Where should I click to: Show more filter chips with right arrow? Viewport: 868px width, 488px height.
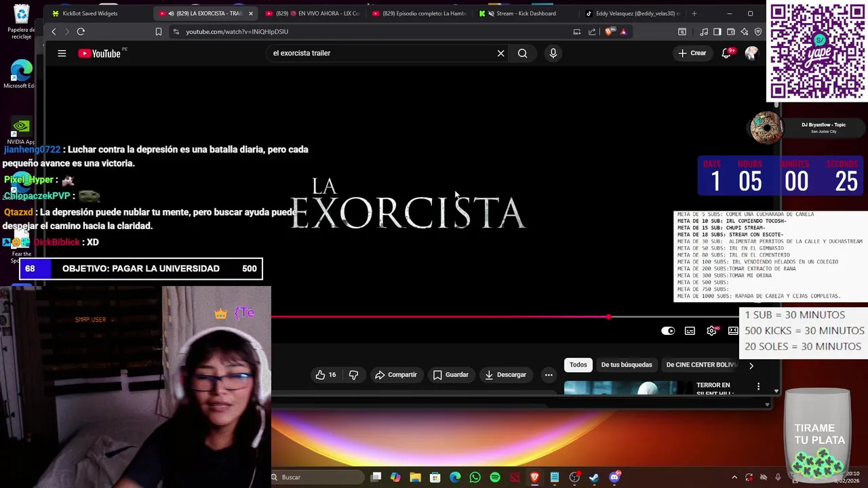[x=751, y=365]
